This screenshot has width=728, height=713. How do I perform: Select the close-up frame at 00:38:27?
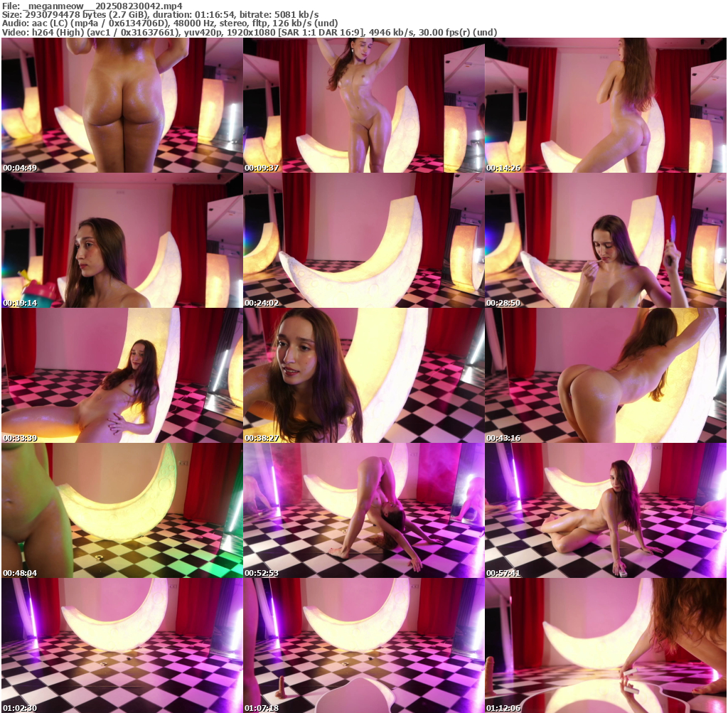[x=363, y=375]
